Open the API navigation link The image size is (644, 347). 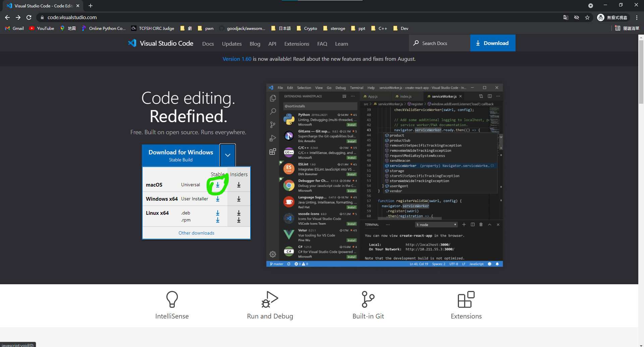pos(272,44)
